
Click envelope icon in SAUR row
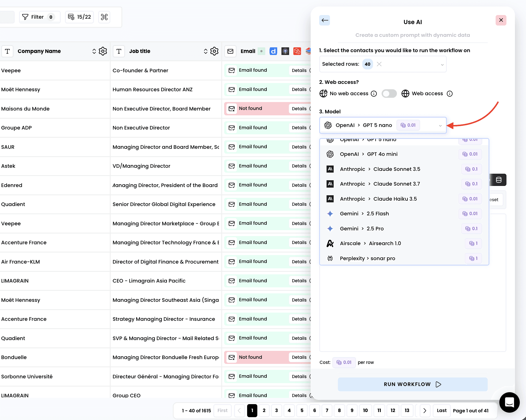[x=232, y=147]
